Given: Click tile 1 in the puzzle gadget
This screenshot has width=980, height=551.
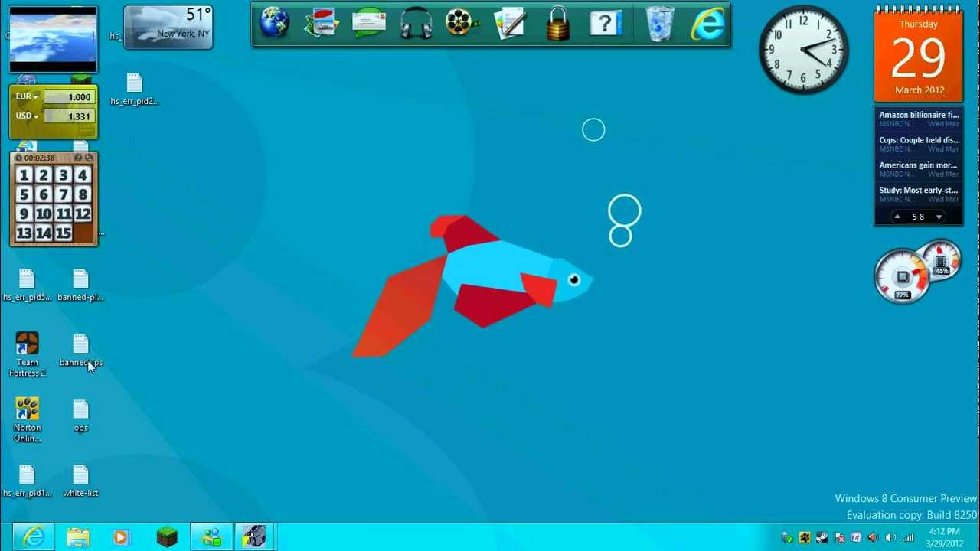Looking at the screenshot, I should click(x=24, y=175).
